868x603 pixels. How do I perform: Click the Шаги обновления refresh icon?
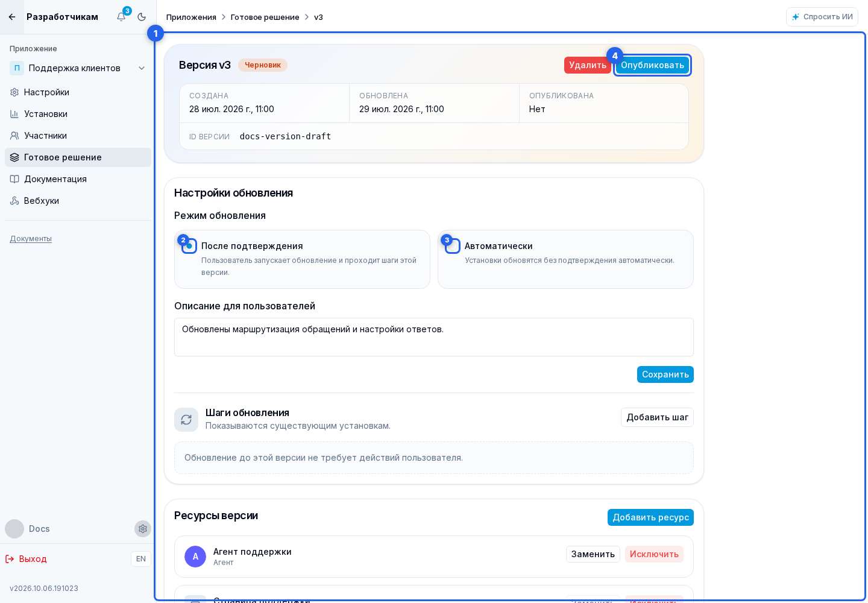point(186,420)
